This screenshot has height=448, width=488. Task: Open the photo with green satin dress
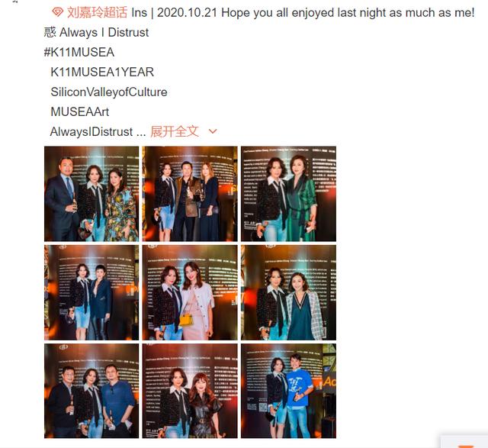(x=288, y=194)
